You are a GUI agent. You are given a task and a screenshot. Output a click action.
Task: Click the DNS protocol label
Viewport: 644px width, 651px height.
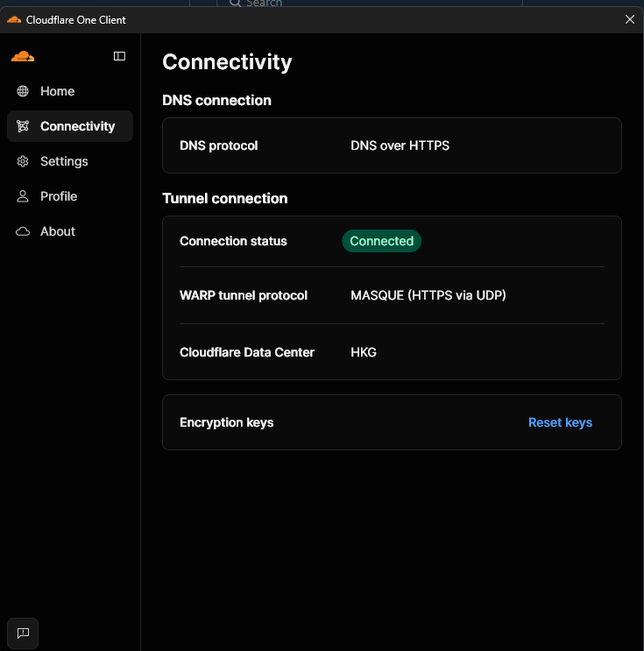tap(219, 145)
